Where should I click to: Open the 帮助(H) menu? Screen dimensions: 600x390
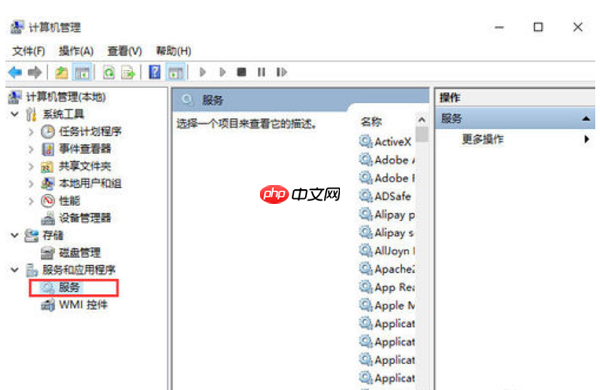[174, 51]
